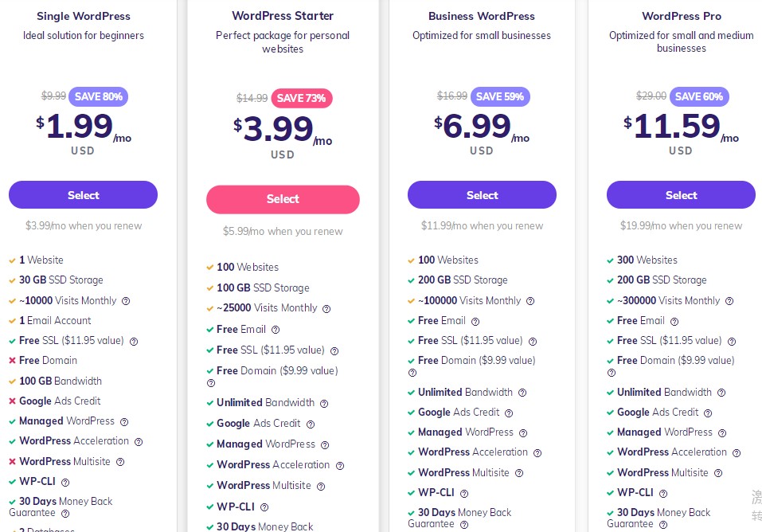Click the Business WordPress plan heading
762x532 pixels.
click(x=482, y=16)
